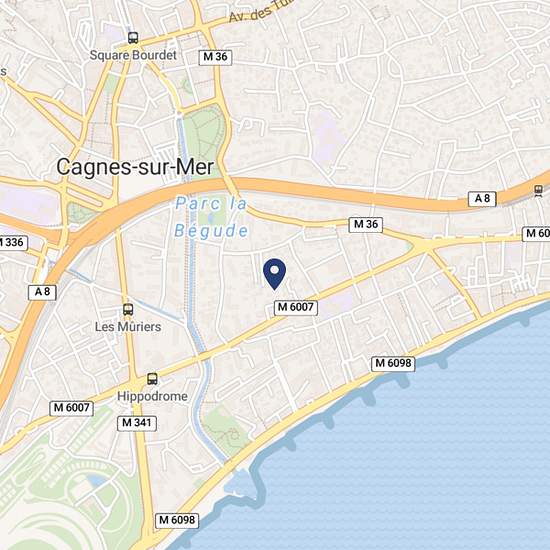Click the M 341 road shield
This screenshot has height=550, width=550.
pos(137,423)
